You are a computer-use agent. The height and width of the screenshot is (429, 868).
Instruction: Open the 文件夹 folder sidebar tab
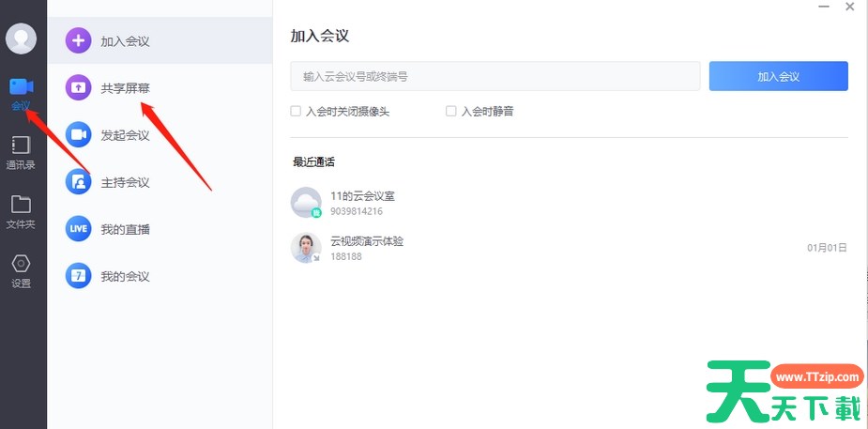pyautogui.click(x=22, y=211)
